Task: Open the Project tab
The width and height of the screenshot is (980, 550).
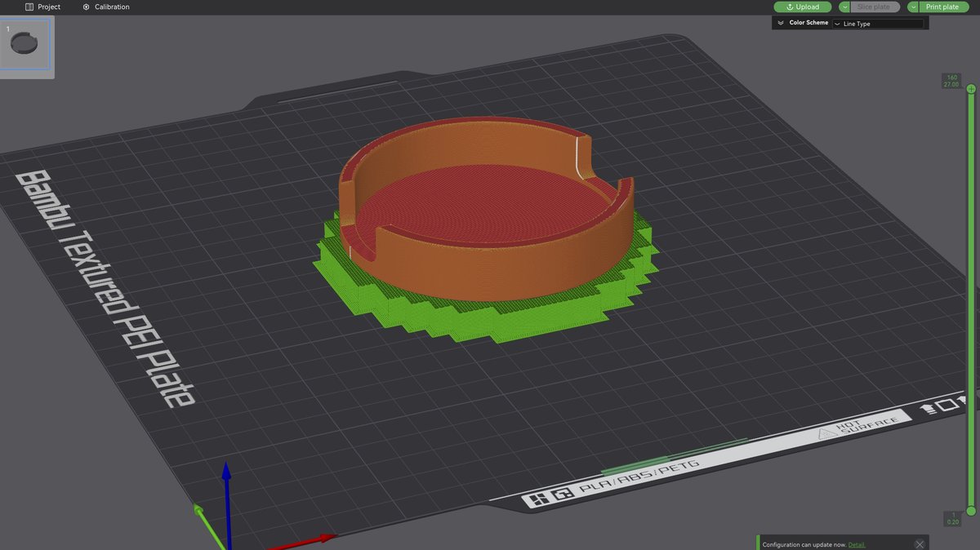Action: [x=42, y=7]
